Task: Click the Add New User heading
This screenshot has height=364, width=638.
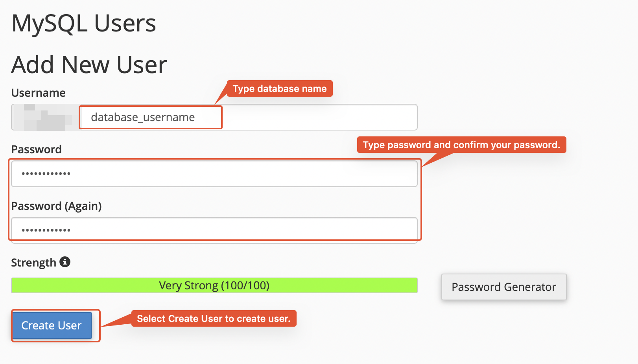Action: click(x=89, y=65)
